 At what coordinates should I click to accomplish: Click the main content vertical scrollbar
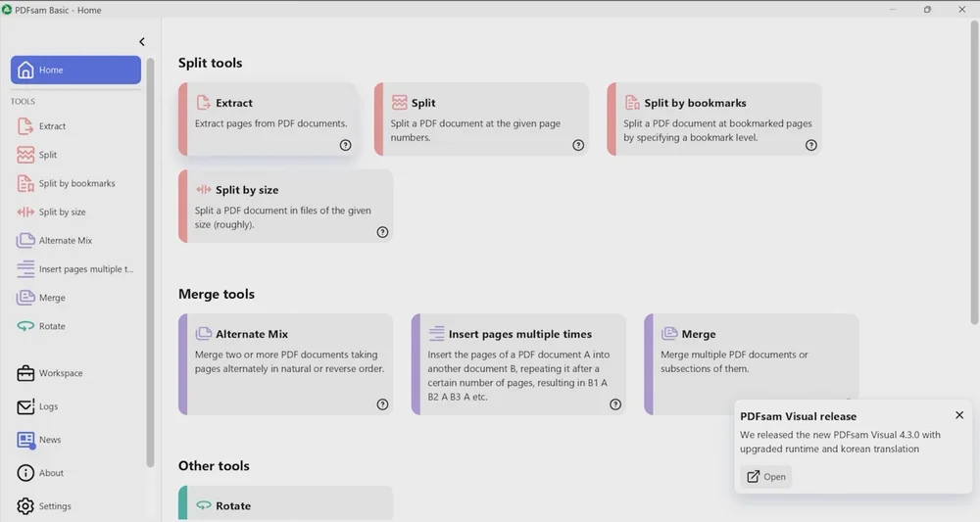pos(973,176)
